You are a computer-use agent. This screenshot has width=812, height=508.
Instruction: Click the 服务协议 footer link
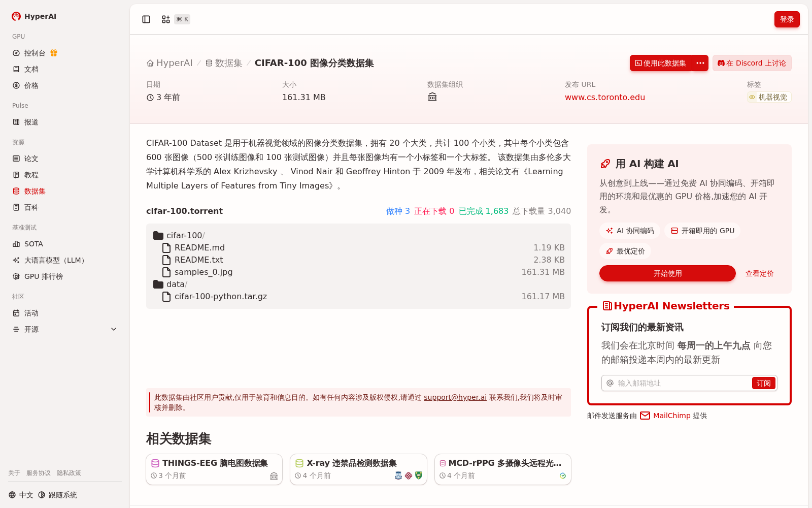click(39, 473)
